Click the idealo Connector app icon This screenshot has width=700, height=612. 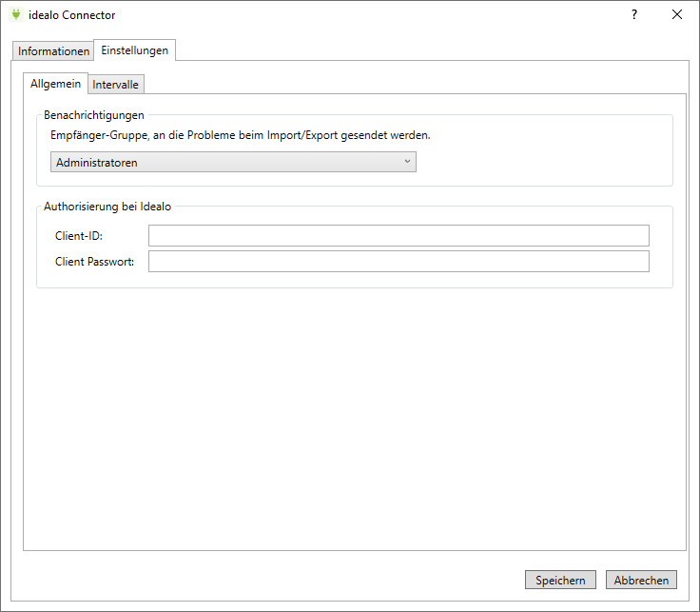point(15,15)
